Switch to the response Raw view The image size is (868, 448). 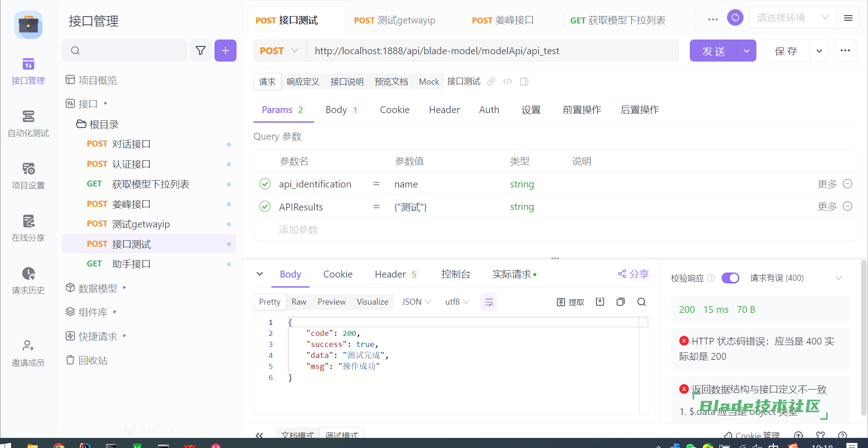pos(299,302)
